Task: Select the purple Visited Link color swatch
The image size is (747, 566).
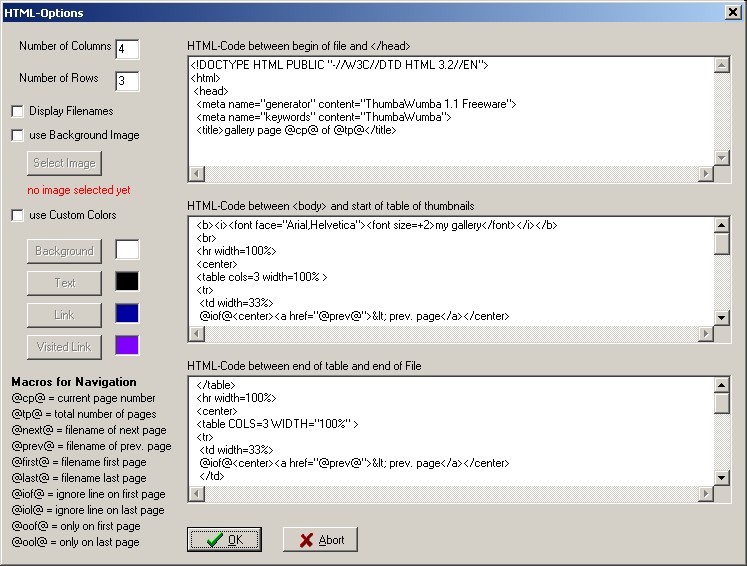Action: pos(127,346)
